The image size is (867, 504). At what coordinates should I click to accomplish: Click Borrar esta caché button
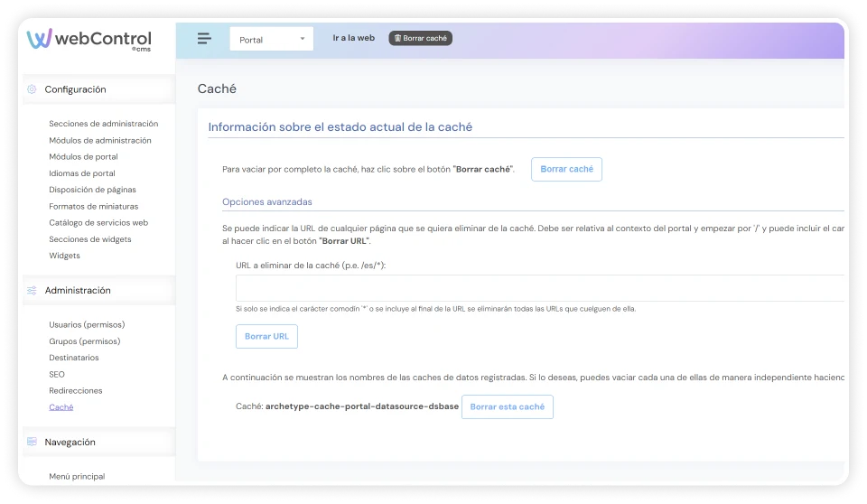click(507, 407)
